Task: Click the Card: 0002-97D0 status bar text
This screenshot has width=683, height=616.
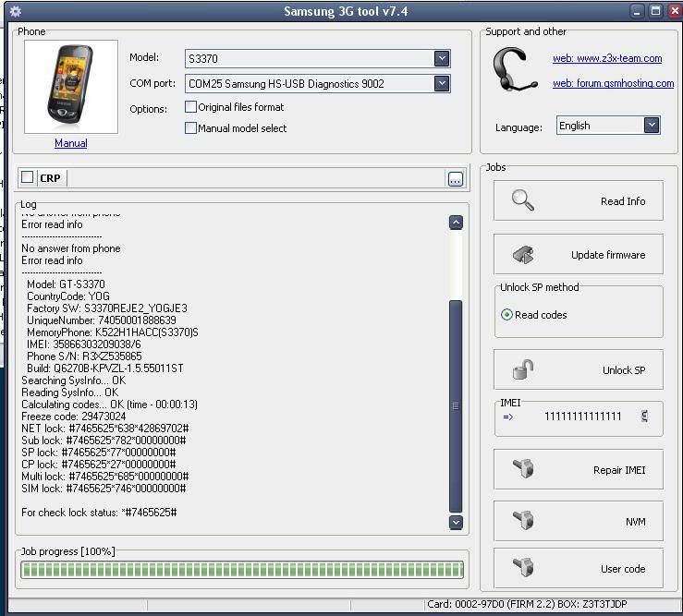Action: pyautogui.click(x=527, y=604)
